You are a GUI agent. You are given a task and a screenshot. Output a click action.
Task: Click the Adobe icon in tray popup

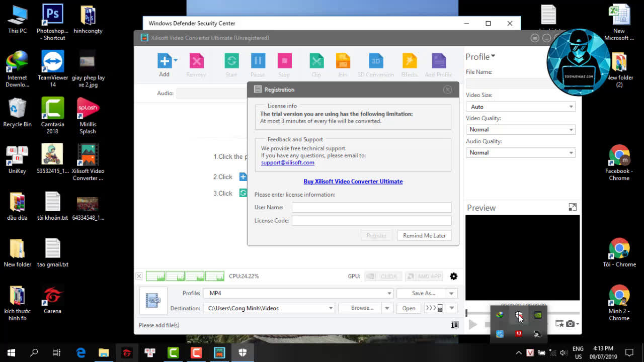(519, 333)
